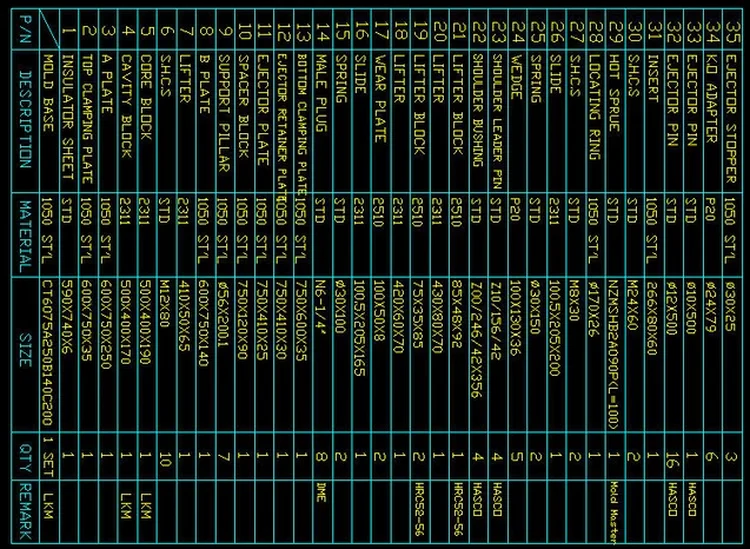Pick the EJECTOR STOPPER description
Viewport: 750px width, 549px height.
(x=731, y=119)
